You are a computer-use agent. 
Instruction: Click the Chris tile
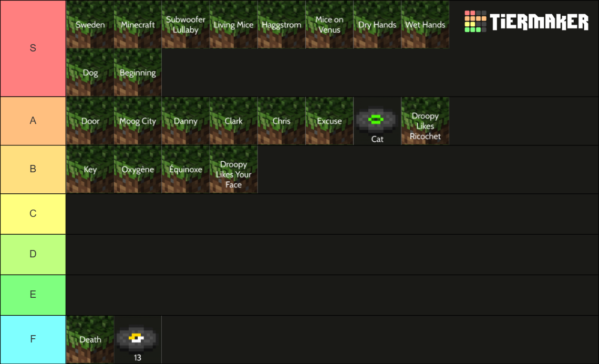coord(282,121)
